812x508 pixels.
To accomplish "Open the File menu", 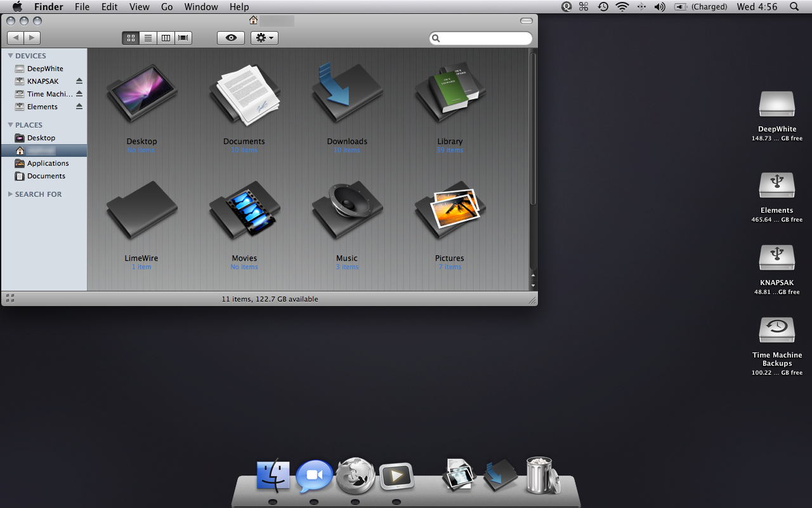I will [x=82, y=7].
